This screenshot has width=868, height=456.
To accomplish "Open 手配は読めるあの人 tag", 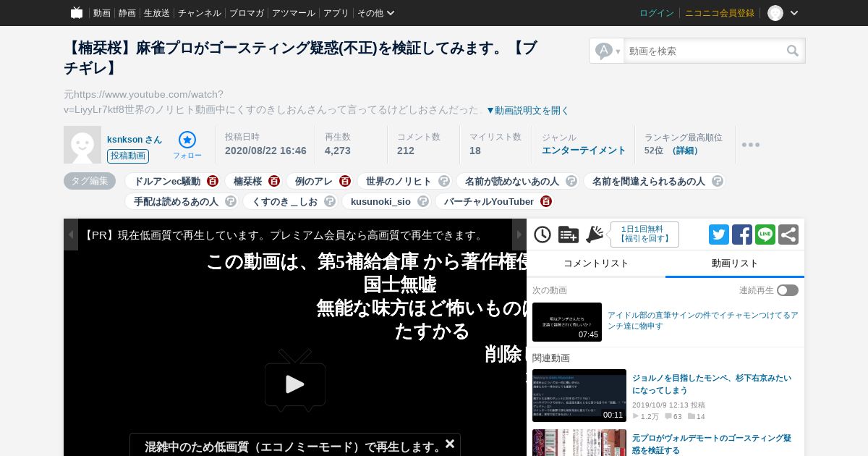I will click(176, 201).
